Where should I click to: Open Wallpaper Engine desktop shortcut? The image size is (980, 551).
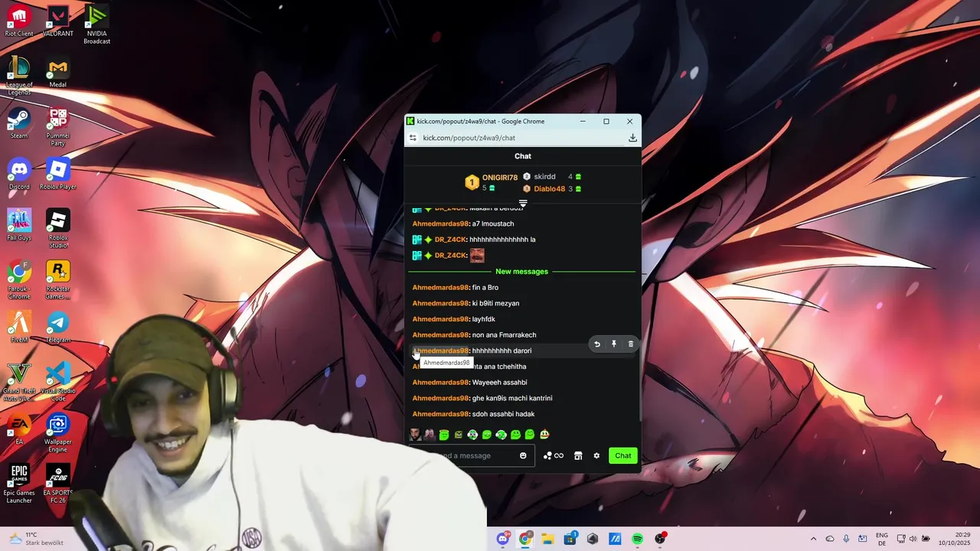pos(58,433)
